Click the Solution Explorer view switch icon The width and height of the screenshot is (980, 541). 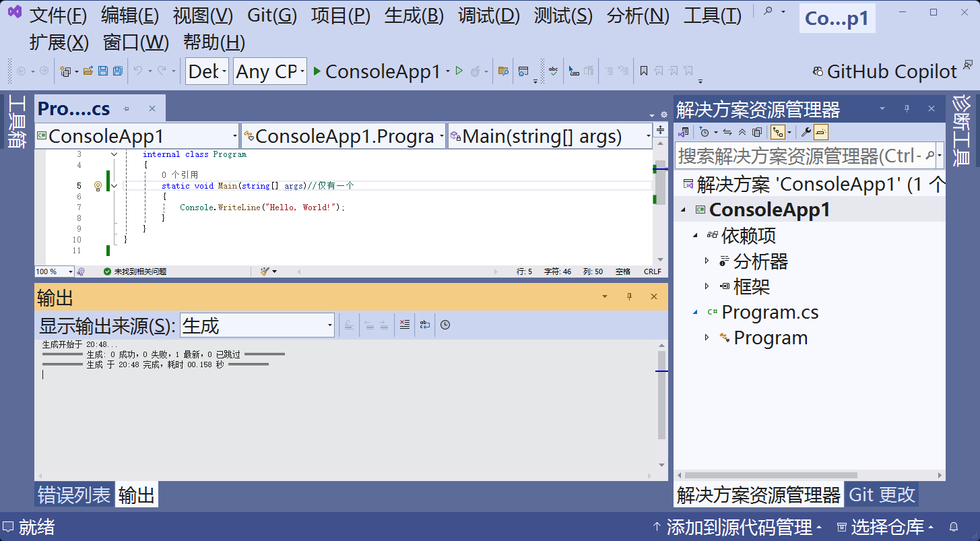684,132
